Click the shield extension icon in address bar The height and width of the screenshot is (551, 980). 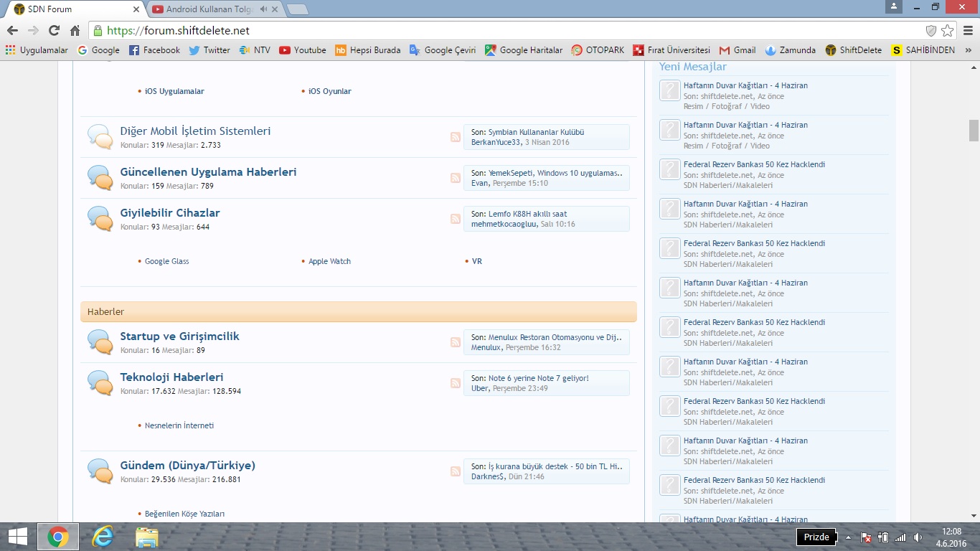pos(931,31)
